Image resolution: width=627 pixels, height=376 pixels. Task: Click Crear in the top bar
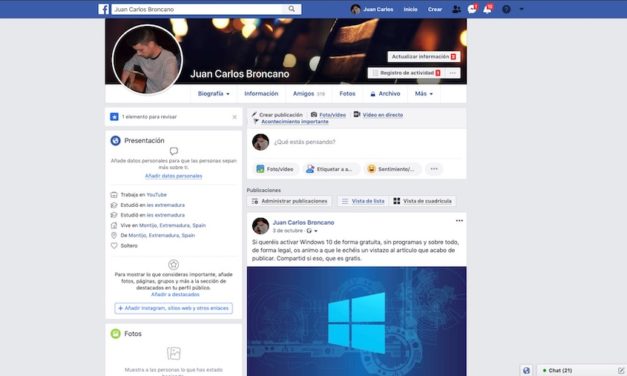pos(435,9)
